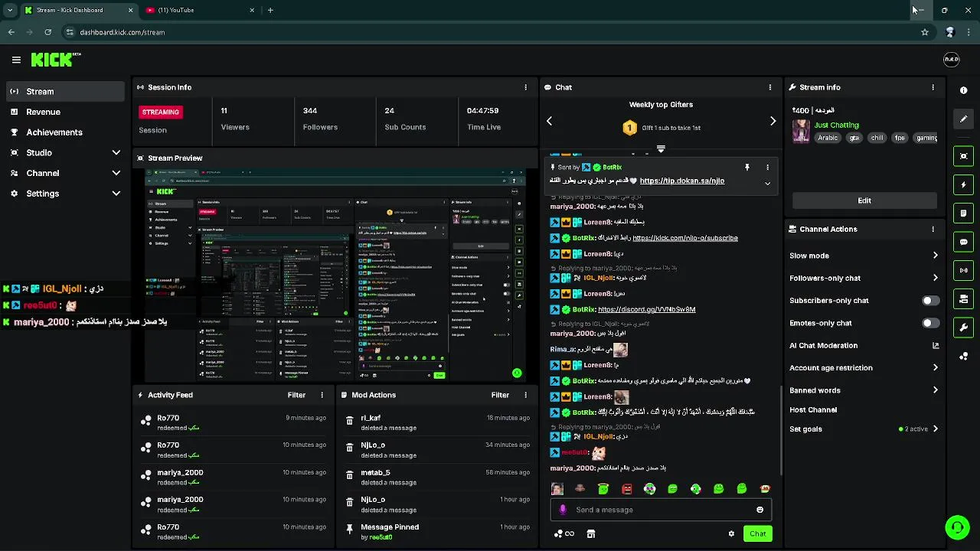Switch to Stream - Kick Dashboard tab

tap(79, 10)
